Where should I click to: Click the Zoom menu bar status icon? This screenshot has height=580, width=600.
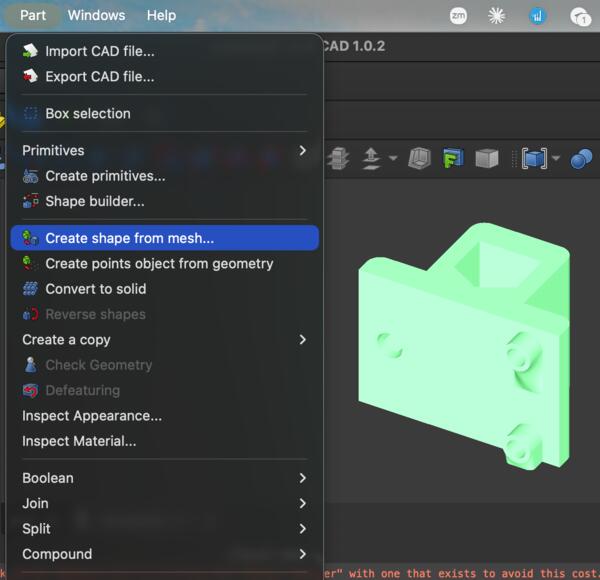[458, 16]
